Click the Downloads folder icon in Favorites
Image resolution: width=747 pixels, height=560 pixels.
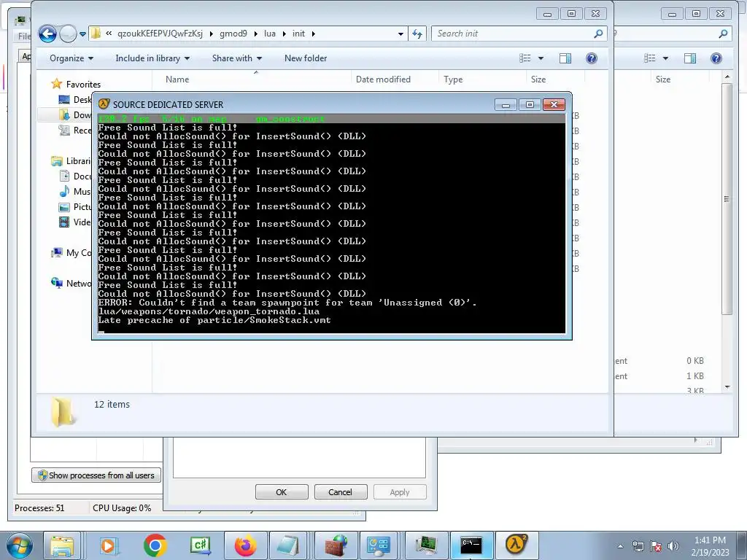[64, 114]
